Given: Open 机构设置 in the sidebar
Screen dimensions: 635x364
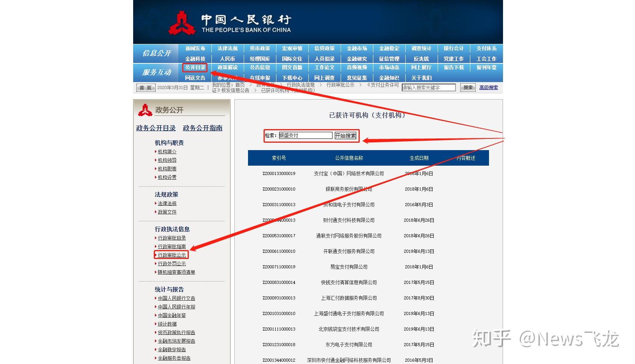Looking at the screenshot, I should [167, 177].
